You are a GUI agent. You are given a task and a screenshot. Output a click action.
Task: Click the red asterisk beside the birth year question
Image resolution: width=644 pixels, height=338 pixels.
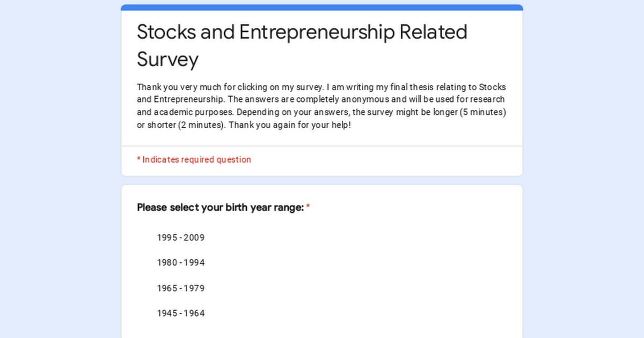308,207
